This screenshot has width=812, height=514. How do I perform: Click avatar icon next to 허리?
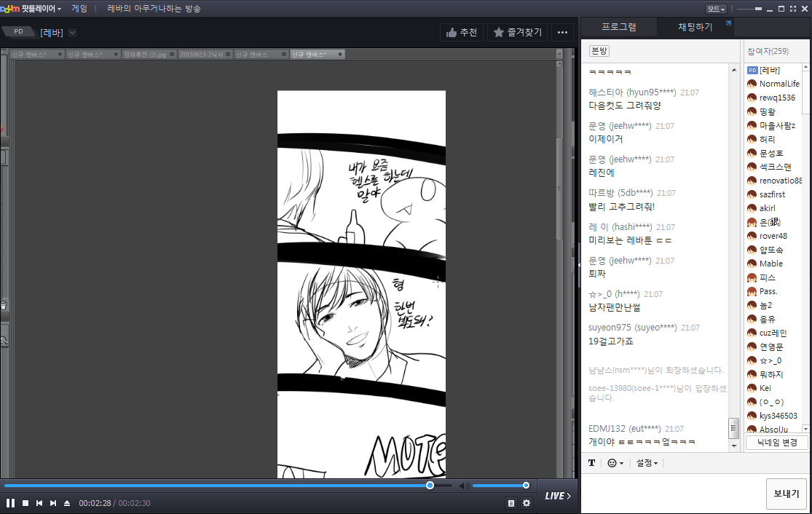pyautogui.click(x=752, y=139)
